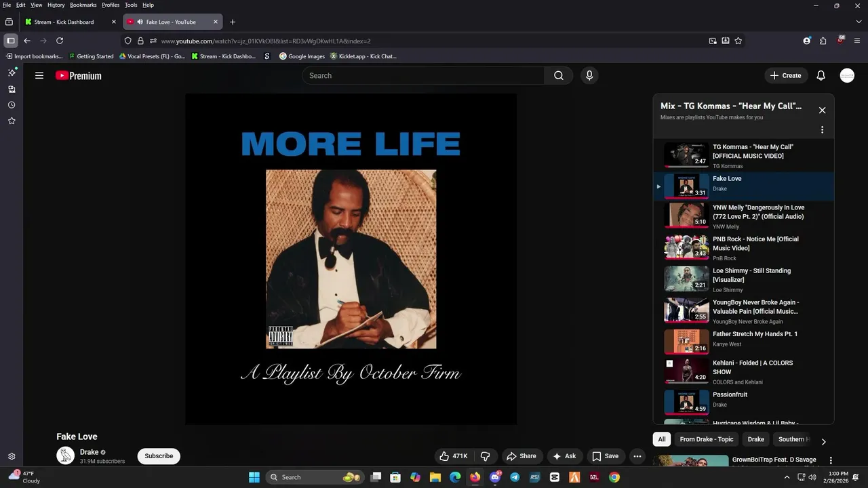Go back to the previous page
This screenshot has width=868, height=488.
27,41
